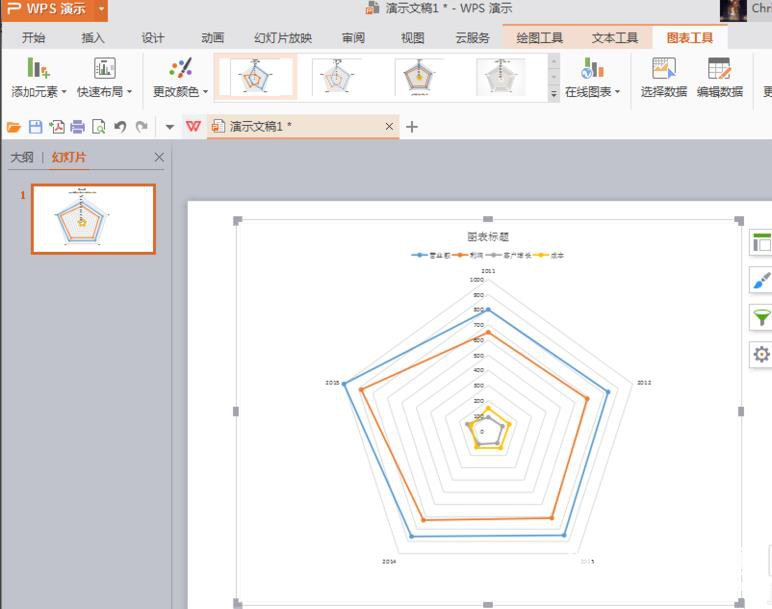Click the chart style paintbrush icon

tap(761, 281)
